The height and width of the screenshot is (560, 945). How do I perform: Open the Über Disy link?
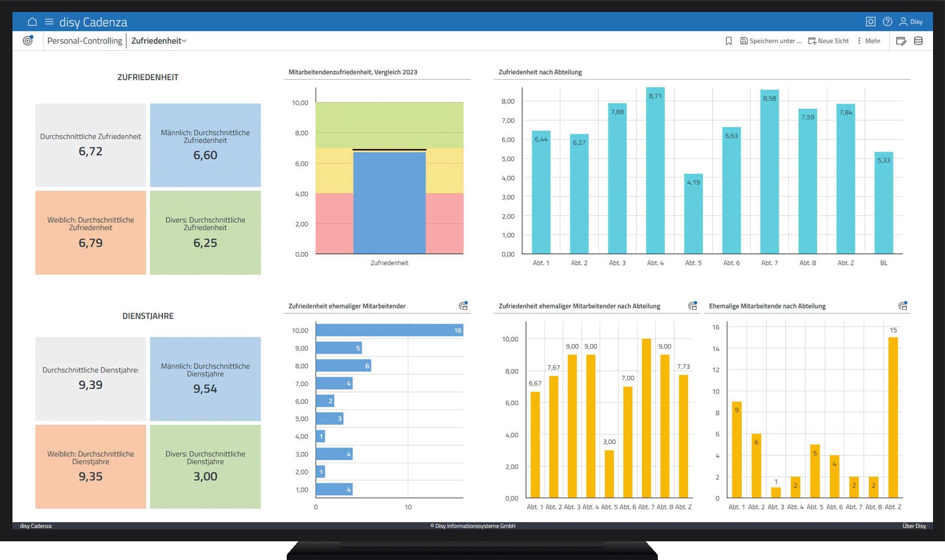(914, 526)
